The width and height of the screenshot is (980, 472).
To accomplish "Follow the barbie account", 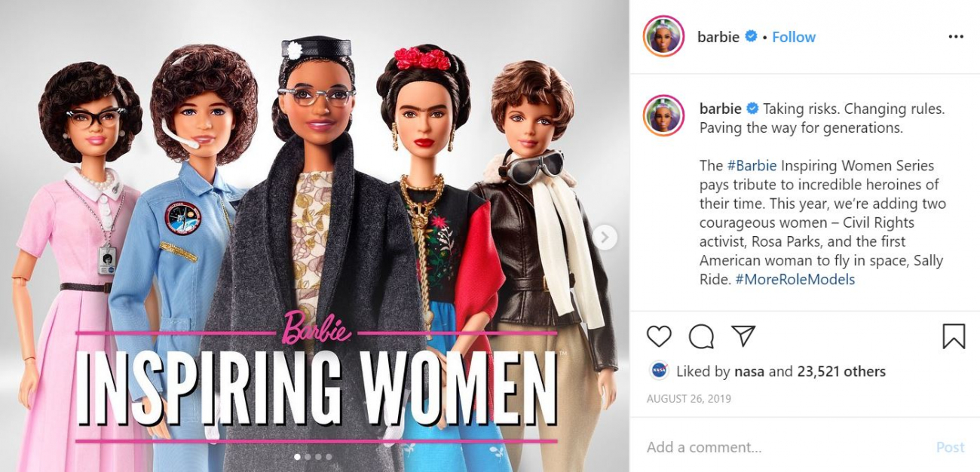I will (793, 37).
